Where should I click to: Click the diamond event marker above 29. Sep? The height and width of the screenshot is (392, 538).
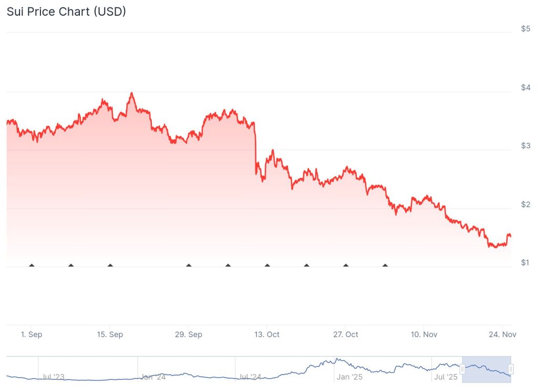coord(189,266)
